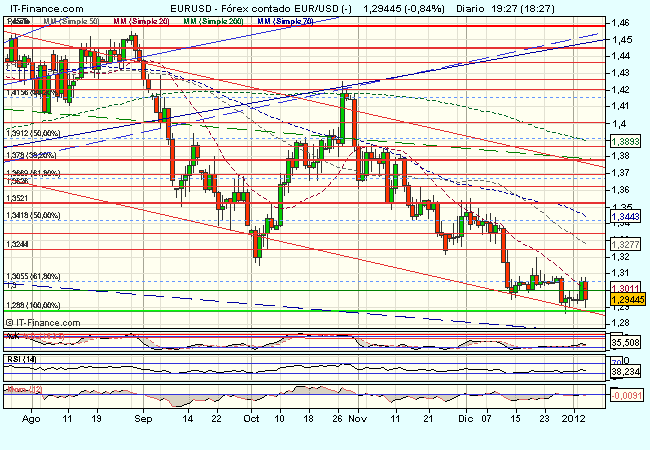Viewport: 650px width, 450px height.
Task: Click the Oct month label on date axis
Action: [251, 419]
